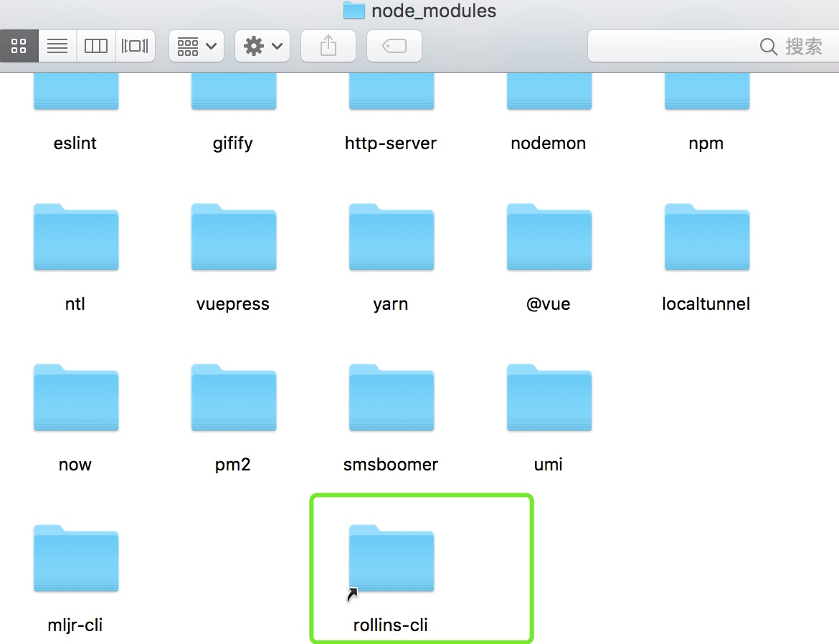Open the gear action menu
The width and height of the screenshot is (839, 644).
tap(262, 46)
